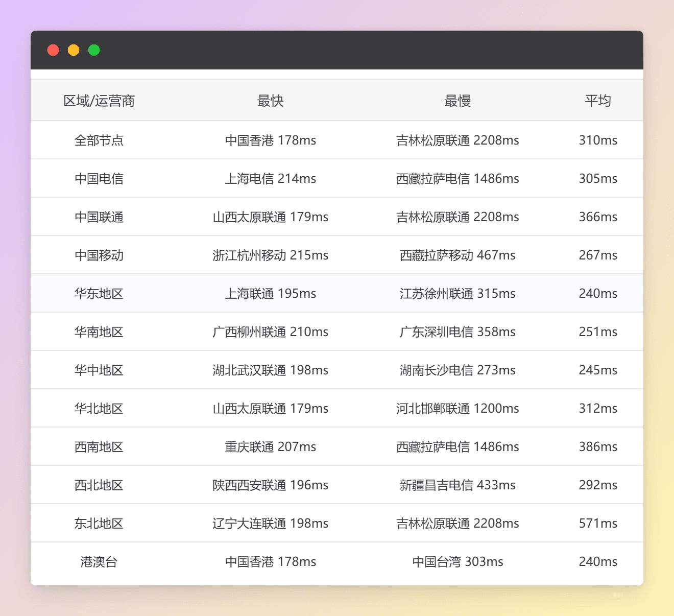Click 西藏拉萨电信 1486ms in 西南地区 row
674x616 pixels.
458,446
